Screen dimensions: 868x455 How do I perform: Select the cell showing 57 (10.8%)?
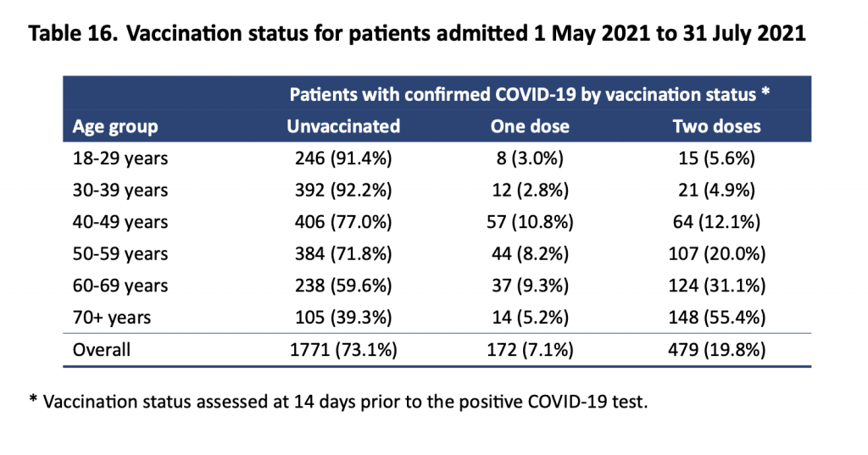[x=530, y=223]
